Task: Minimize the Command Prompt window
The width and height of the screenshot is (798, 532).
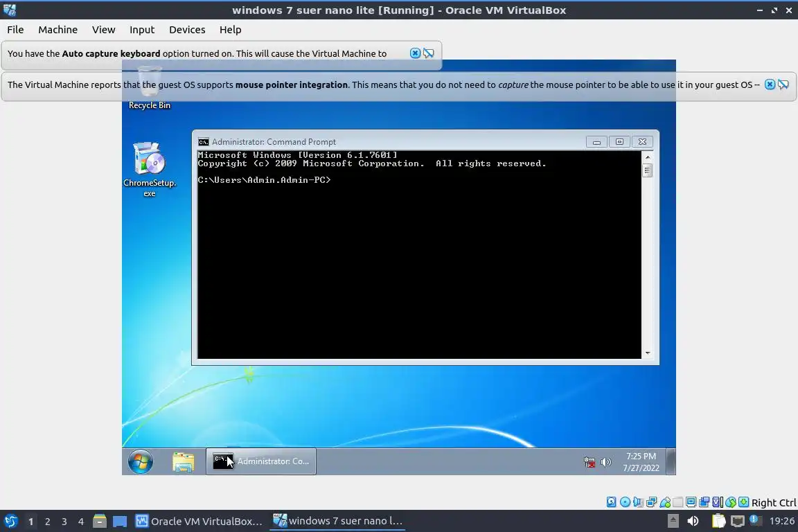Action: [596, 142]
